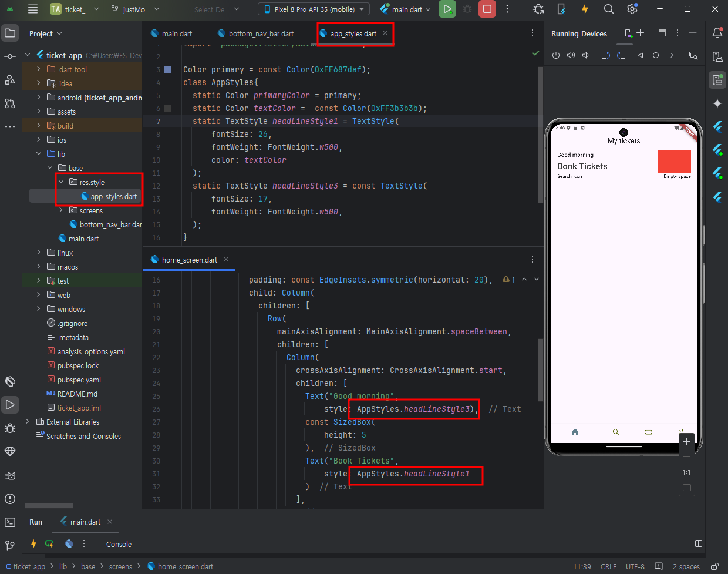This screenshot has width=728, height=574.
Task: Collapse the res.style folder
Action: [60, 182]
